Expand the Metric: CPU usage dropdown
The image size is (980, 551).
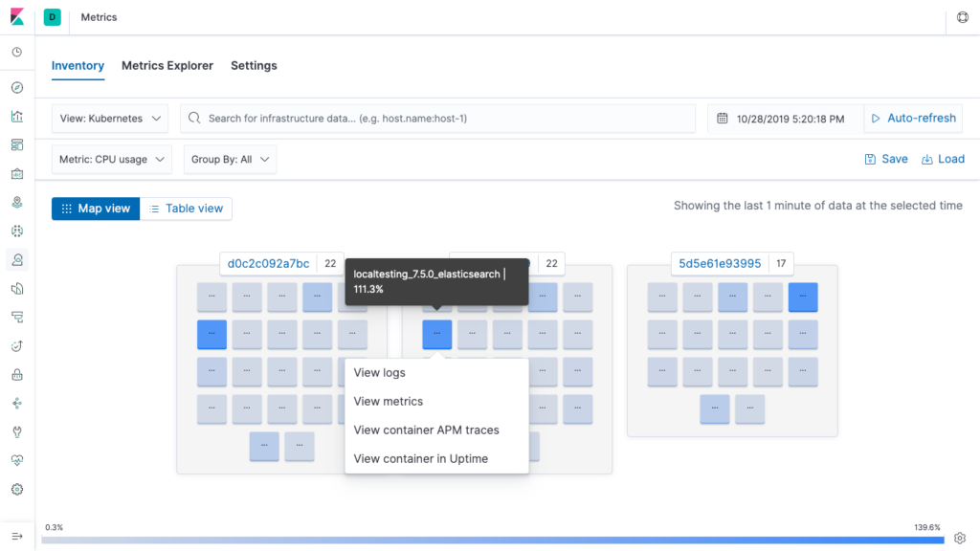pyautogui.click(x=112, y=160)
